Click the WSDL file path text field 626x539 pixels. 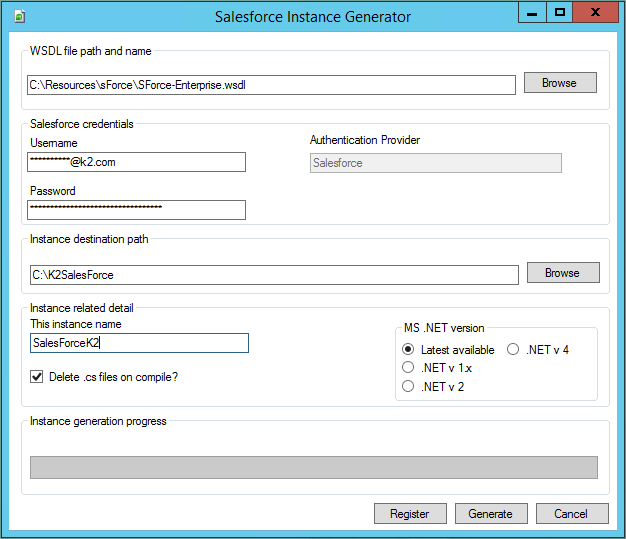(x=271, y=84)
